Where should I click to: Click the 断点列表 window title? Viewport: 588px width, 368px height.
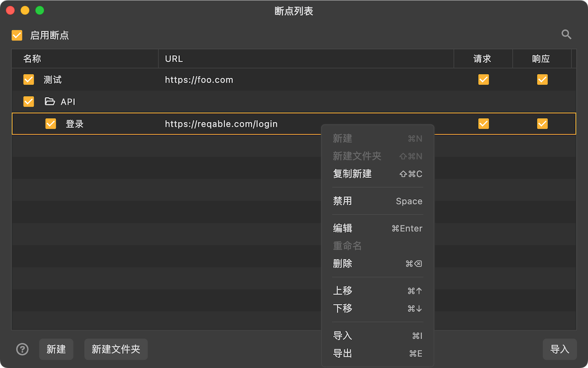pyautogui.click(x=294, y=11)
